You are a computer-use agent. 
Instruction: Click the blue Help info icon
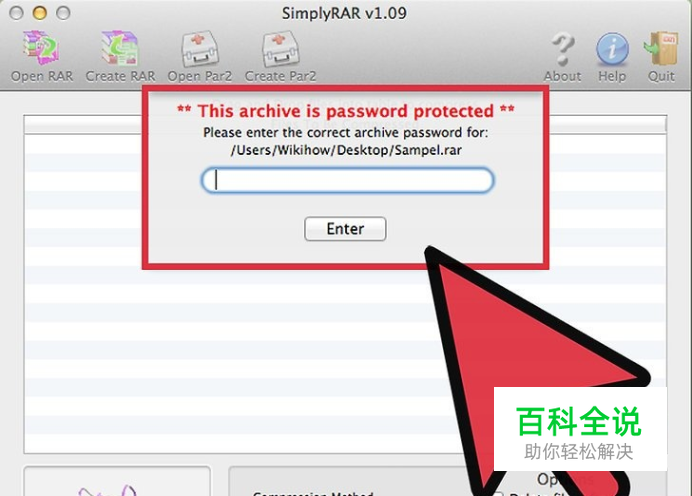click(613, 49)
